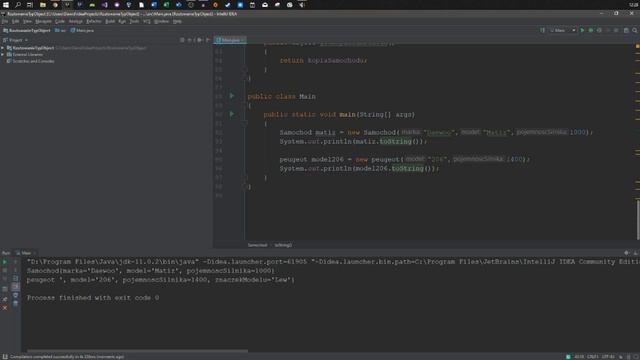
Task: Open Windows Start menu
Action: 6,5
